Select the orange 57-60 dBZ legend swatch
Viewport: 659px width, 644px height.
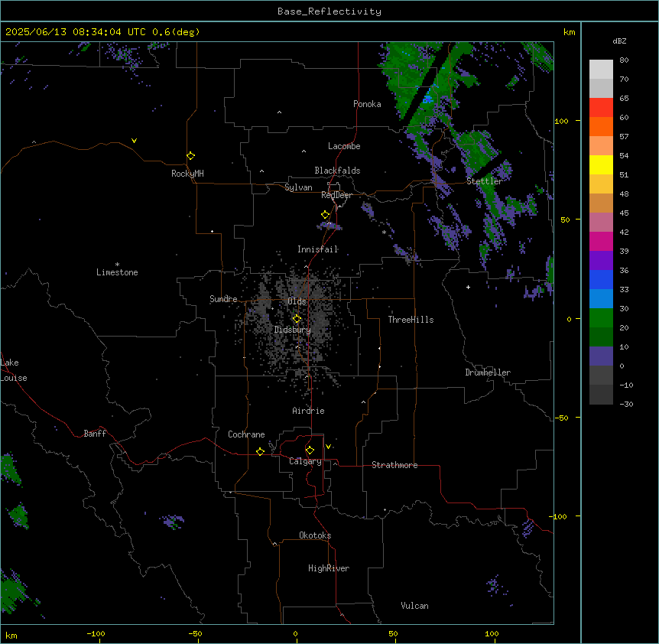601,126
